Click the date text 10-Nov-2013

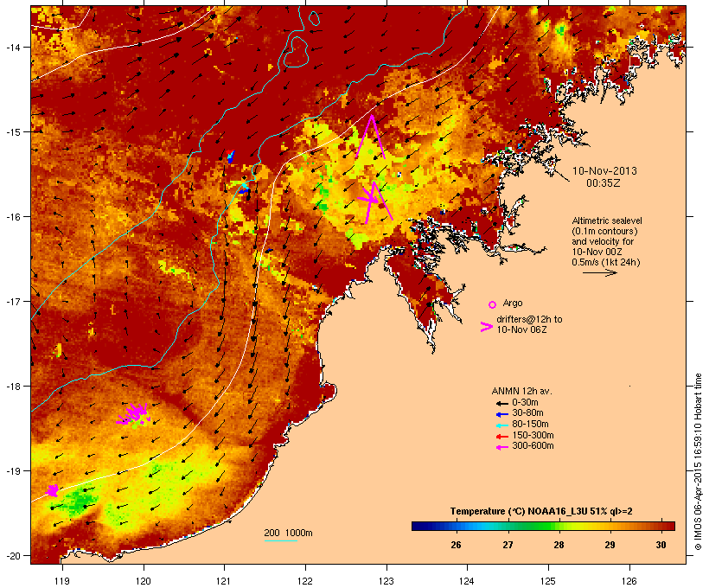tap(604, 171)
